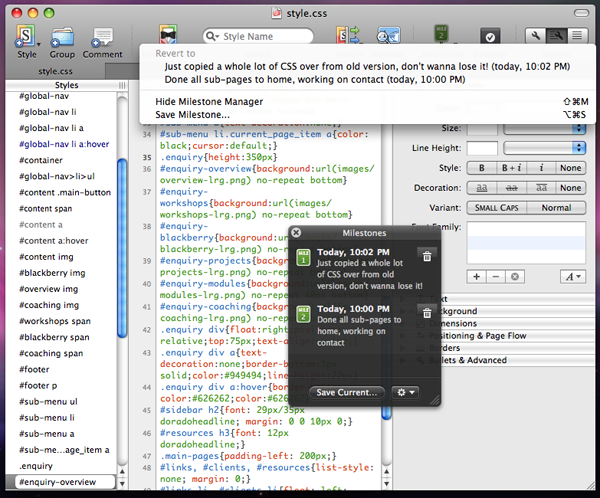Viewport: 600px width, 498px height.
Task: Toggle underline decoration
Action: point(482,188)
